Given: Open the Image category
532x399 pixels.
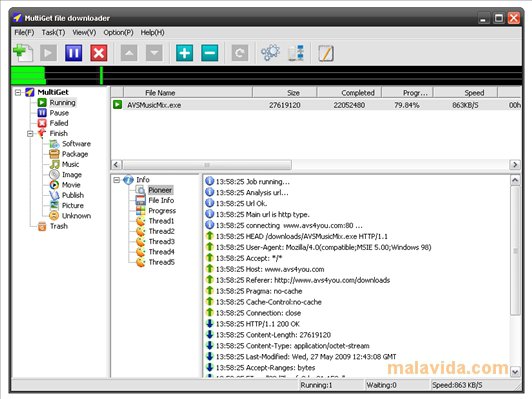Looking at the screenshot, I should click(72, 175).
